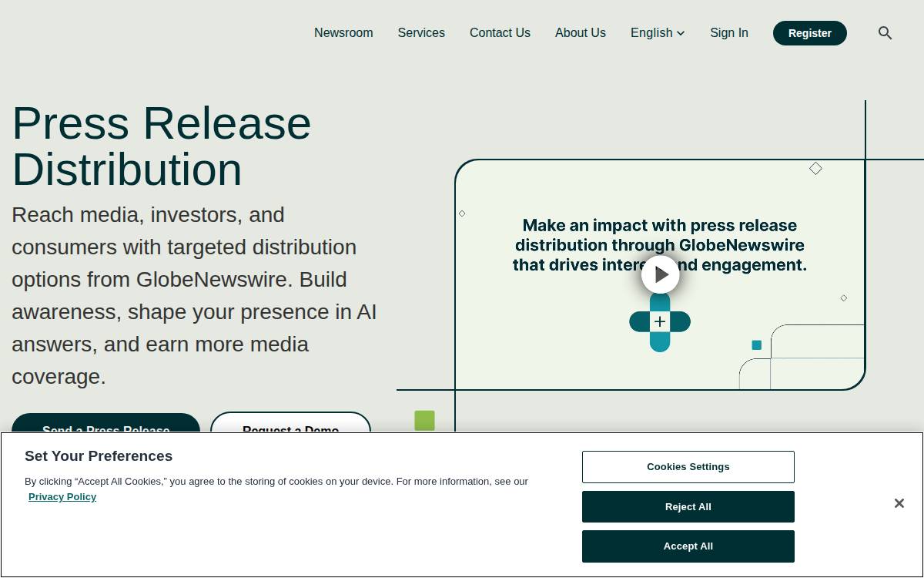The height and width of the screenshot is (578, 924).
Task: Open Cookies Settings
Action: (688, 467)
